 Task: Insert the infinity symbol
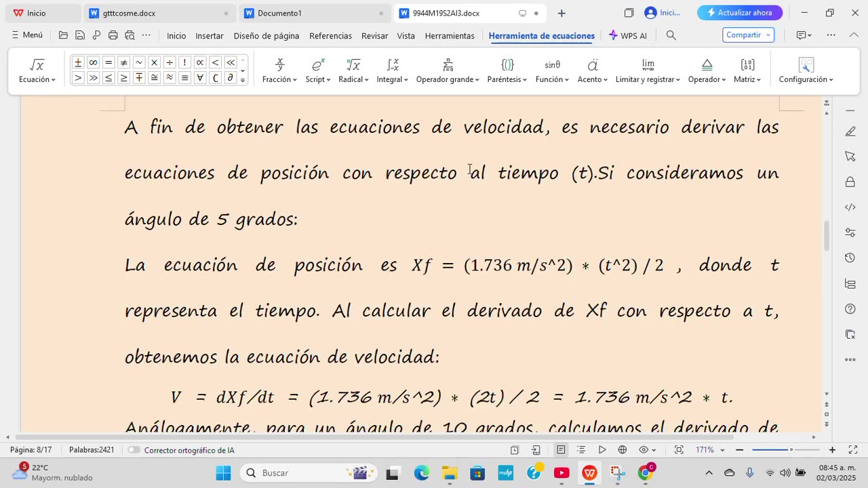coord(93,62)
